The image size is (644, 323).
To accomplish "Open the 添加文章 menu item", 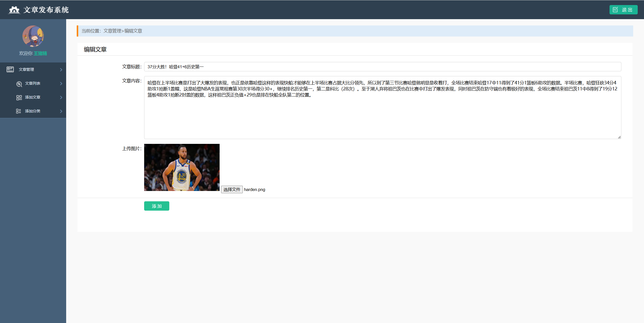I will coord(33,97).
